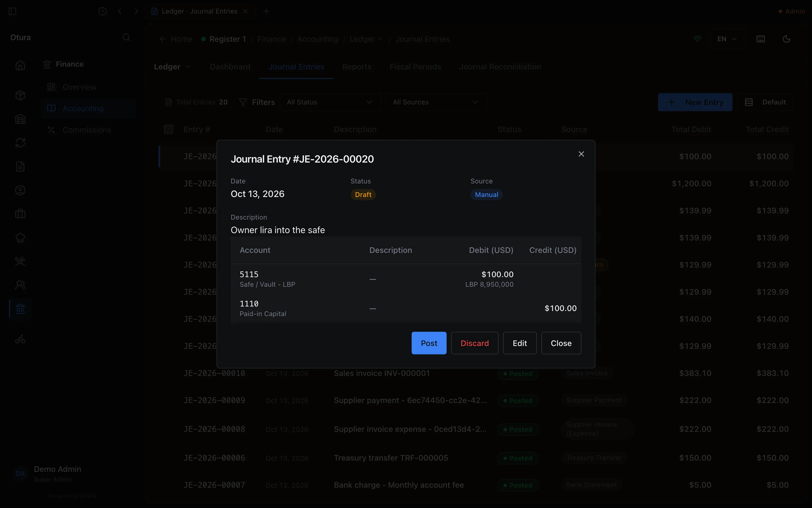Add a new tab with plus icon

coord(266,11)
